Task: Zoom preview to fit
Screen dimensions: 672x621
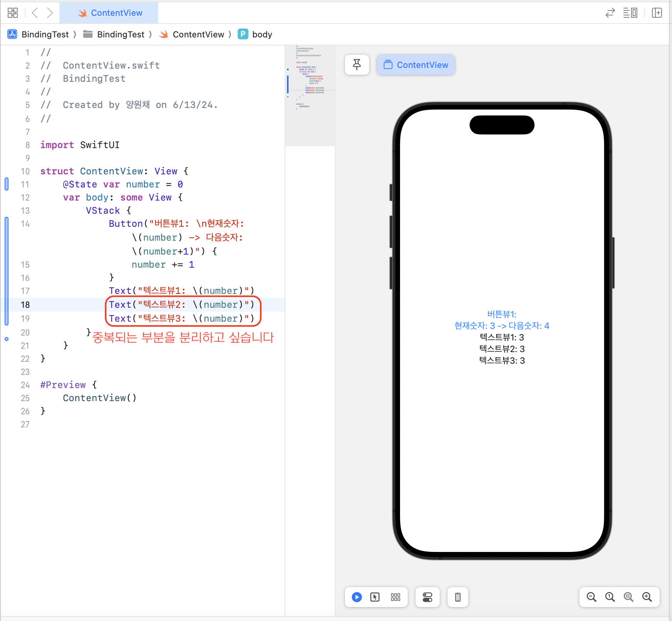Action: (628, 597)
